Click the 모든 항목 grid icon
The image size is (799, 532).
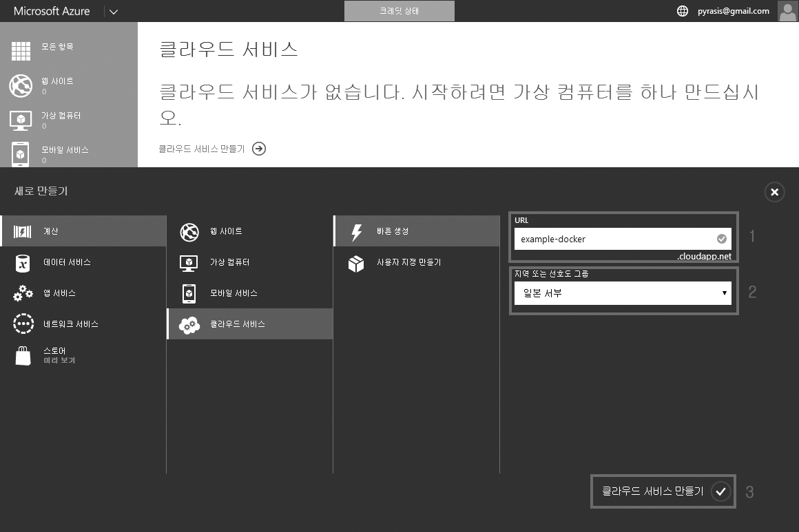[x=21, y=52]
